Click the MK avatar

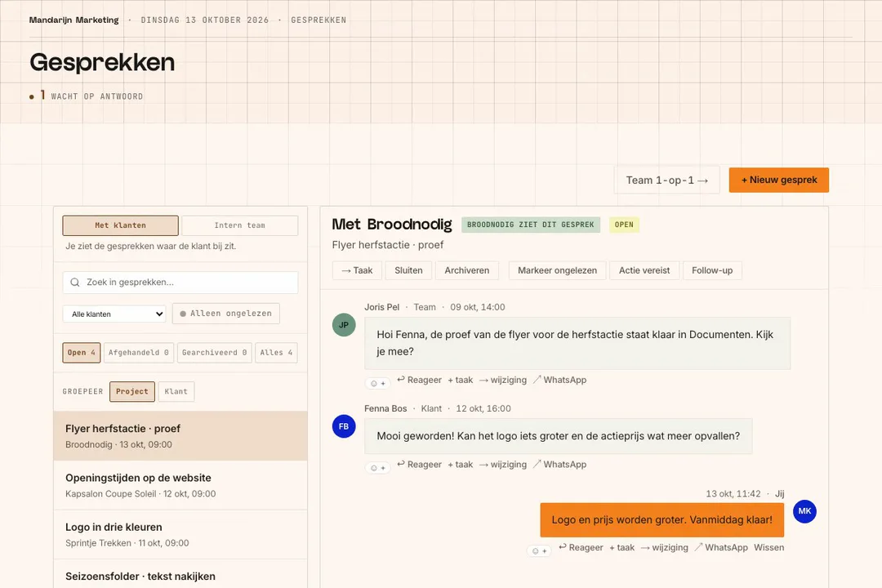pyautogui.click(x=804, y=511)
